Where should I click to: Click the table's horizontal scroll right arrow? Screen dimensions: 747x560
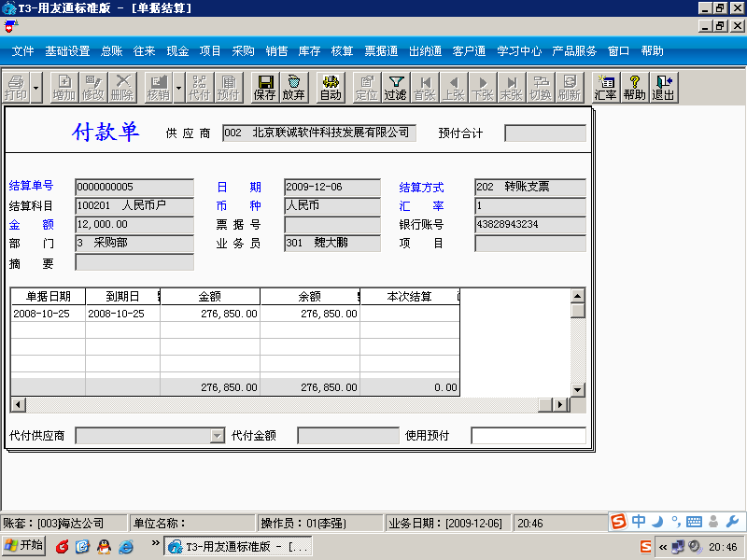coord(560,405)
